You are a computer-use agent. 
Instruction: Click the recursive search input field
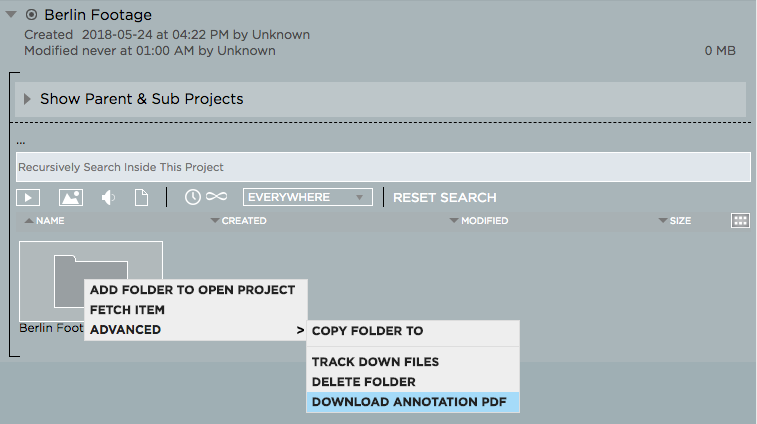point(383,167)
